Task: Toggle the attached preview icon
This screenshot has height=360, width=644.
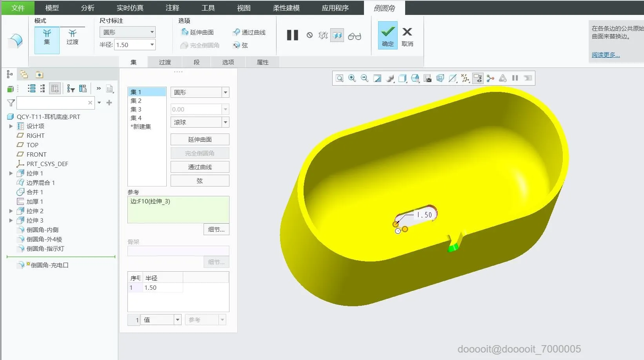Action: [337, 36]
